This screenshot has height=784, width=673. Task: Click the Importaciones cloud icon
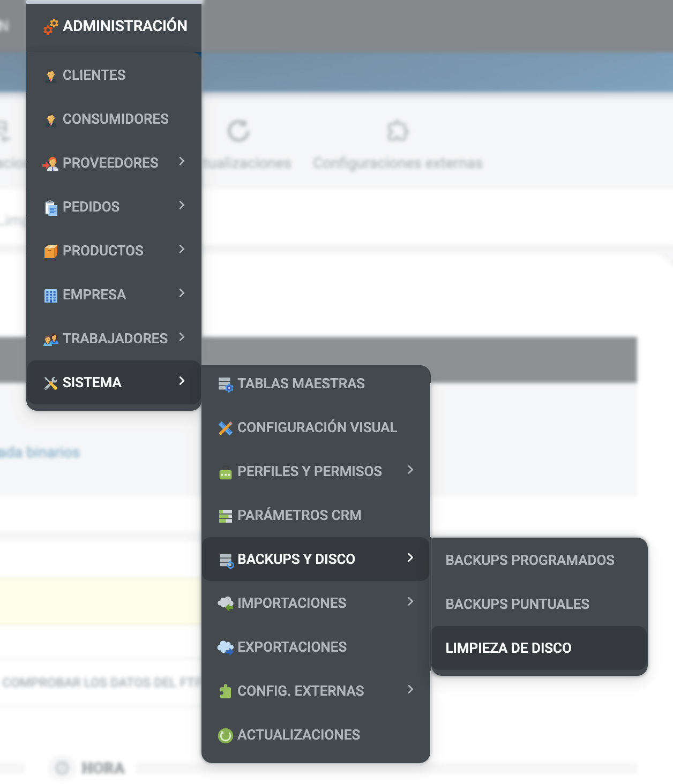click(x=226, y=604)
